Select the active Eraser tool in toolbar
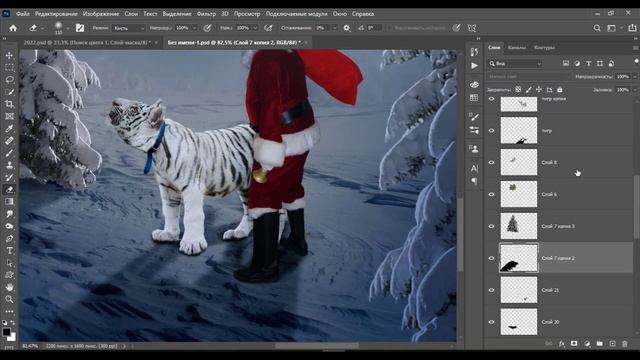The width and height of the screenshot is (640, 360). pos(9,189)
